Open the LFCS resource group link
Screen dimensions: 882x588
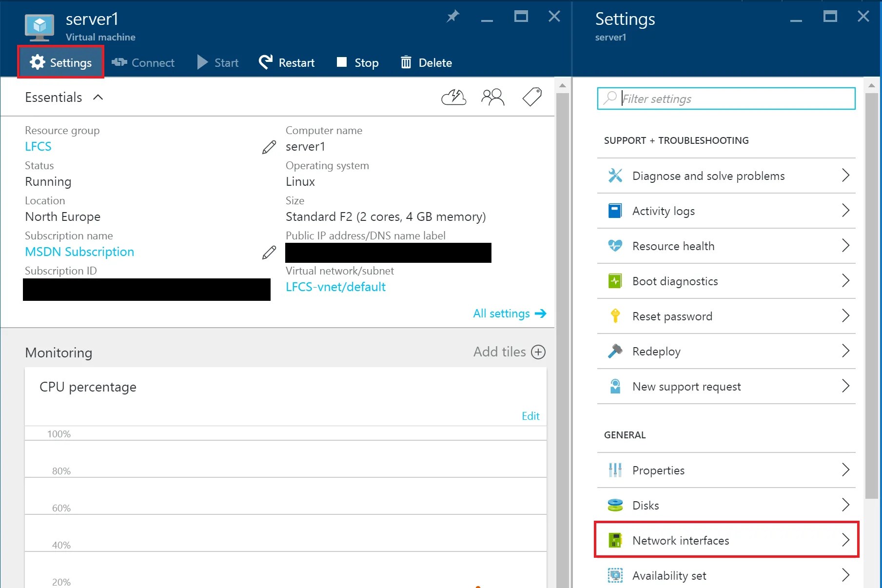38,146
